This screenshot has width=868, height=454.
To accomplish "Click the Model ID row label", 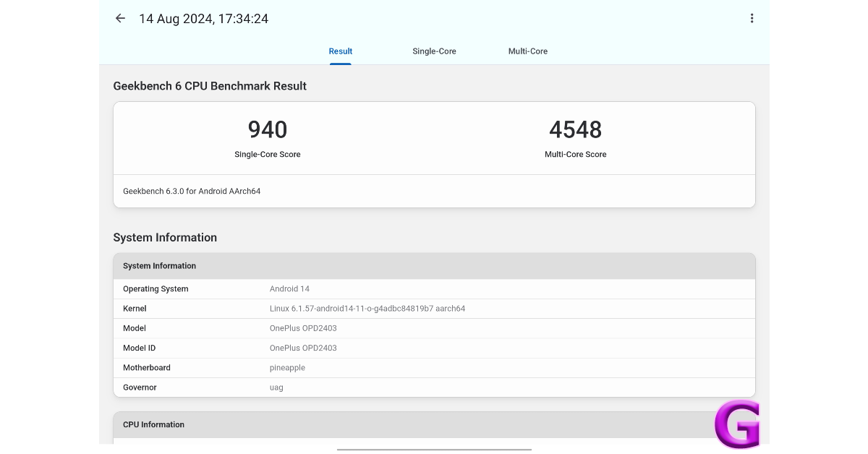I will [139, 348].
